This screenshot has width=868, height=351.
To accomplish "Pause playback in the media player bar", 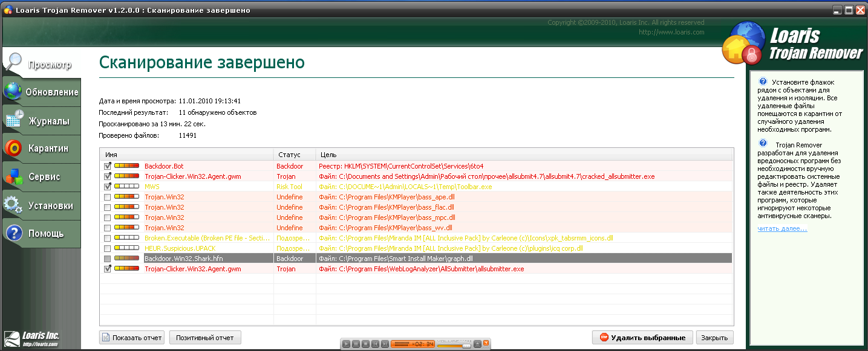I will click(356, 344).
